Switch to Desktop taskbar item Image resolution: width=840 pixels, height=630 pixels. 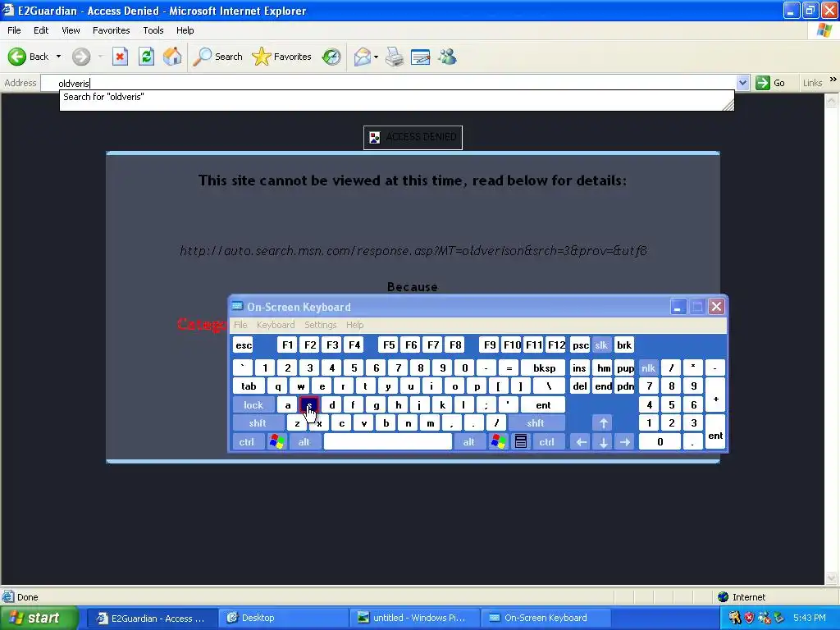point(283,619)
